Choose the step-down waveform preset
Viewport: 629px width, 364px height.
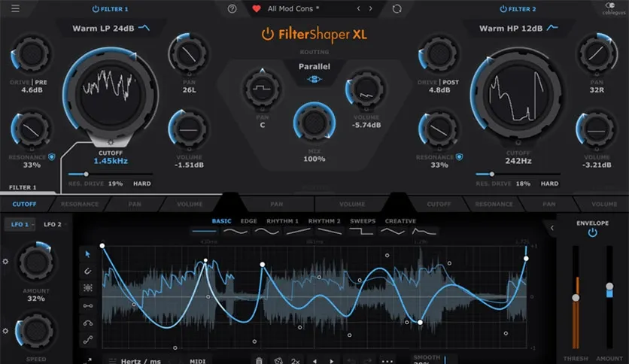(361, 232)
